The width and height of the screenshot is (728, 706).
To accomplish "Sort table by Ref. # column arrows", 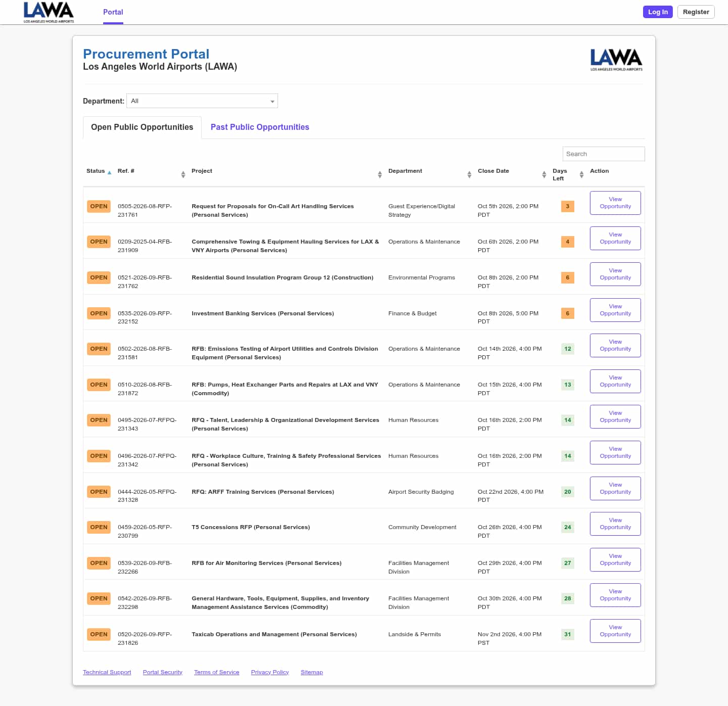I will 183,174.
